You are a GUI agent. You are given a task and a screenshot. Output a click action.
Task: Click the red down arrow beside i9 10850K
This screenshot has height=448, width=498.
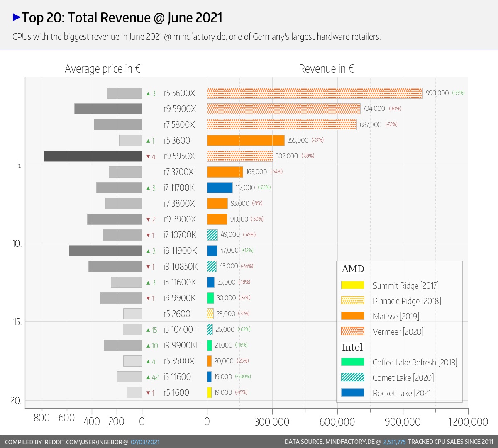click(x=148, y=267)
